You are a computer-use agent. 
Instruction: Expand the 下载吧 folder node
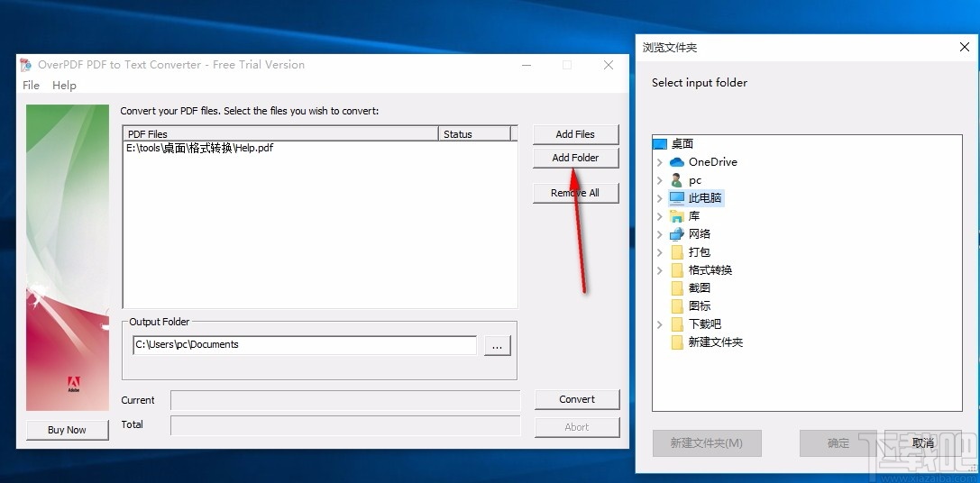coord(660,324)
